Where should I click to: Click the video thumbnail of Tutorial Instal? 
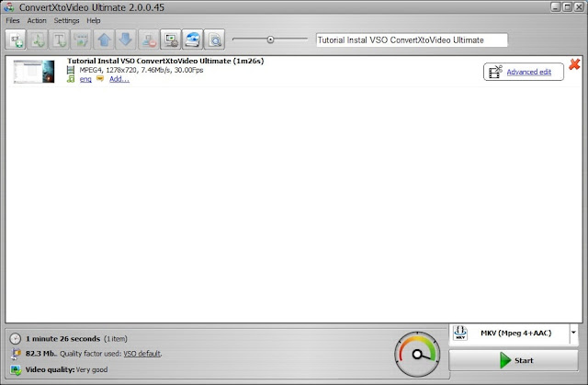[x=34, y=72]
